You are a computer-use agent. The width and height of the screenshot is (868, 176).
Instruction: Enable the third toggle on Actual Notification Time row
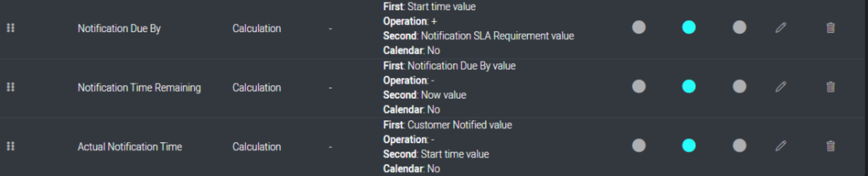(x=739, y=146)
